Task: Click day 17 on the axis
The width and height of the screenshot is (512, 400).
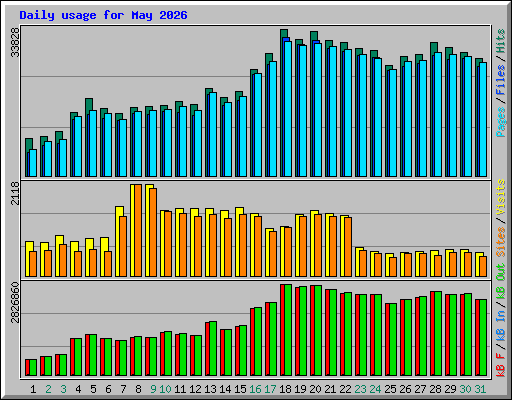Action: point(270,389)
